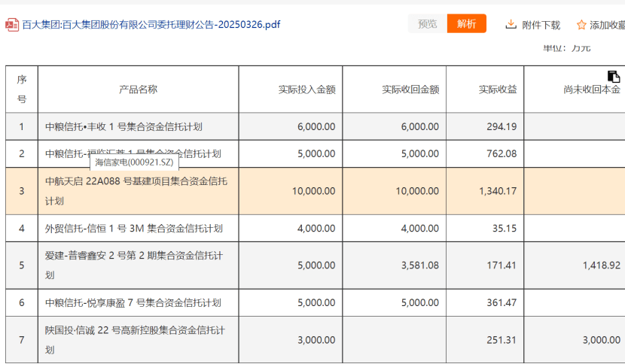This screenshot has width=625, height=364.
Task: Select 外贸信托-信恒 1 号 3M product cell
Action: [x=139, y=228]
